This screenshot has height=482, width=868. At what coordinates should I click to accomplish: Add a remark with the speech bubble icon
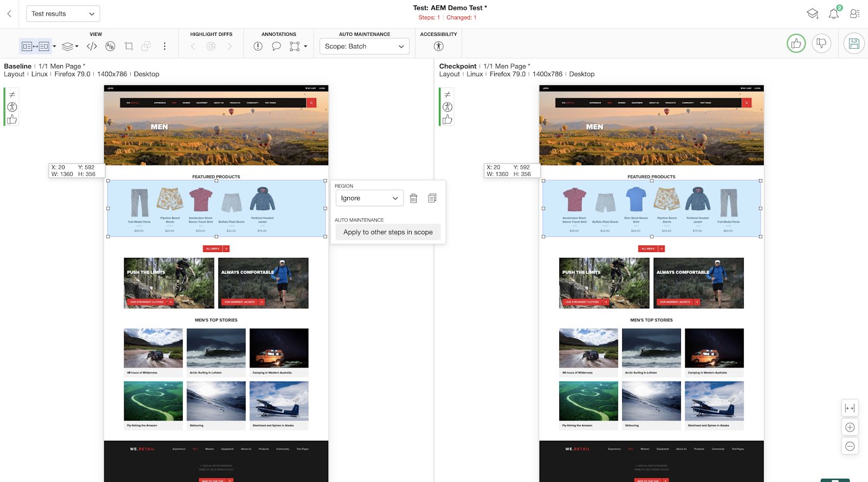click(x=276, y=47)
